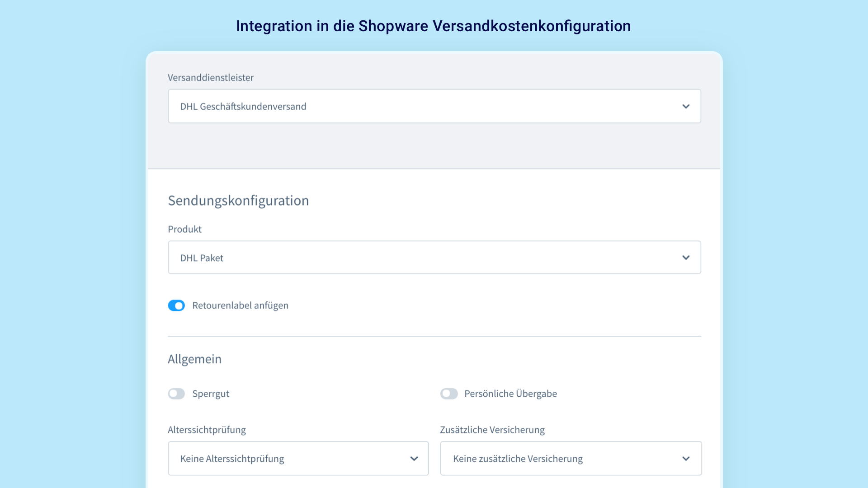Image resolution: width=868 pixels, height=488 pixels.
Task: Click the Integration in die Shopware title
Action: [x=433, y=26]
